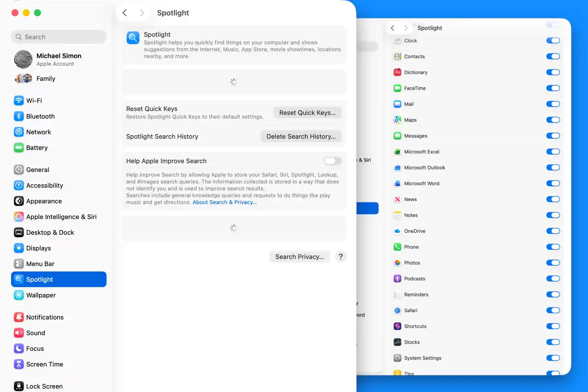Toggle System Settings switch in rear window
This screenshot has width=588, height=392.
553,358
